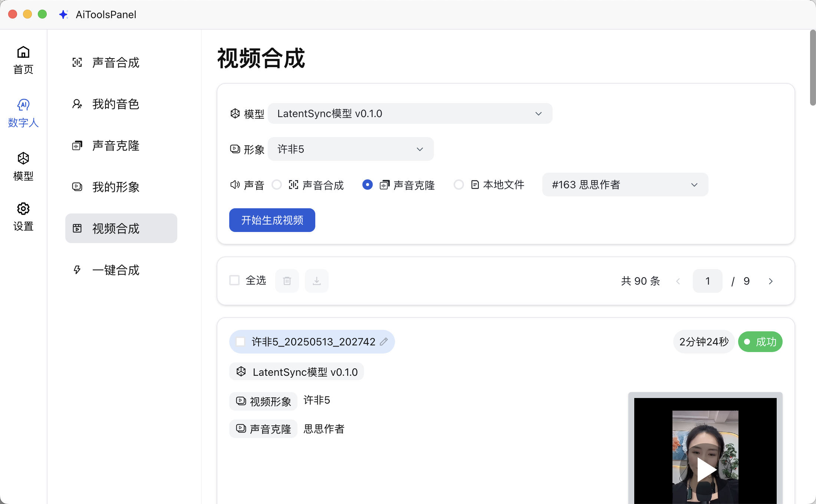Open the #163 思思作者 voice dropdown
The image size is (816, 504).
pos(625,185)
